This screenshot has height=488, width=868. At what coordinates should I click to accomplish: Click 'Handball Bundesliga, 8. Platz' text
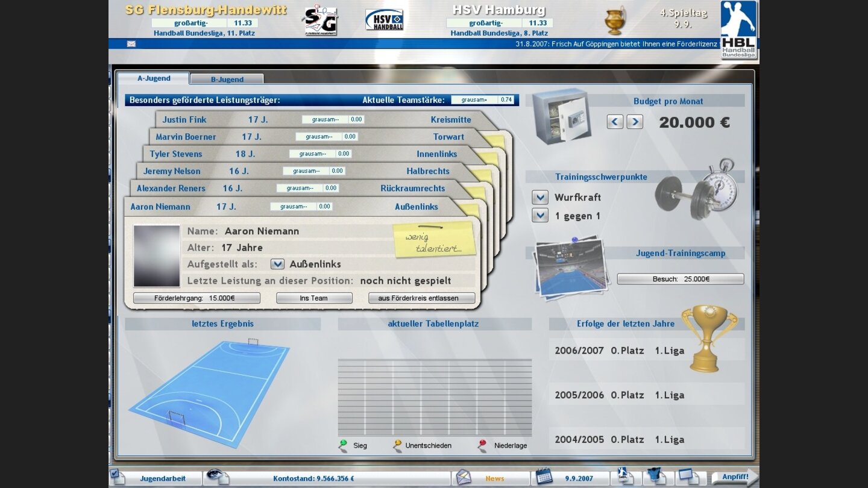499,33
